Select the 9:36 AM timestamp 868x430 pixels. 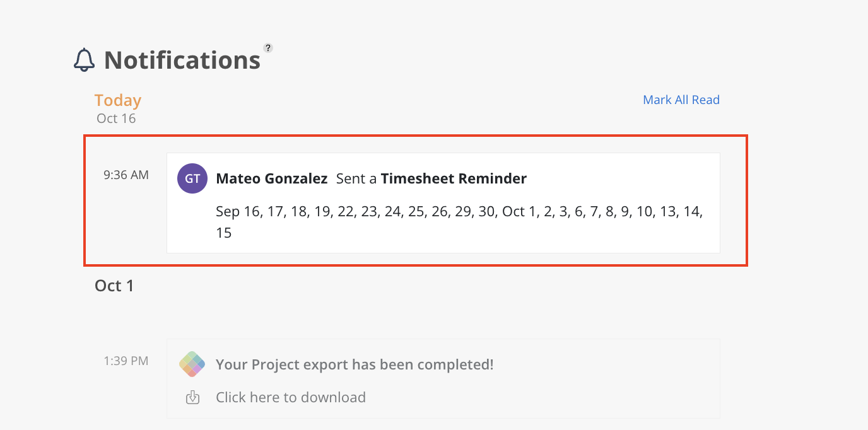point(126,175)
